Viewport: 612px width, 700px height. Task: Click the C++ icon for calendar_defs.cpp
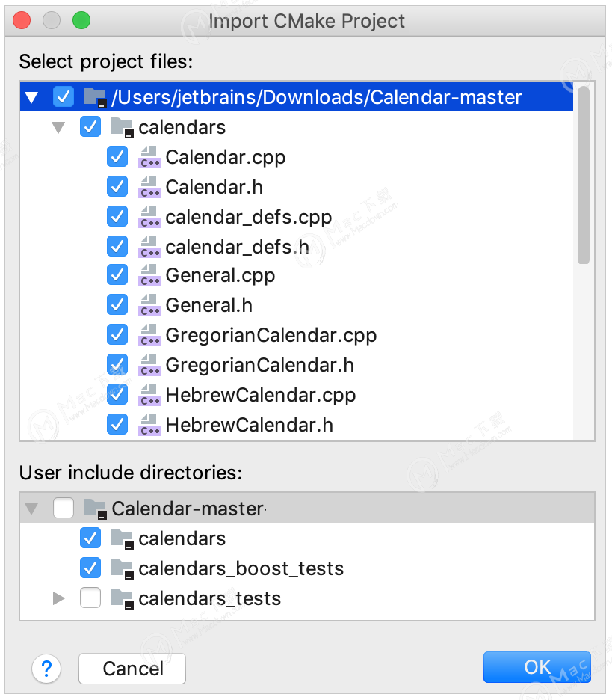tap(149, 217)
